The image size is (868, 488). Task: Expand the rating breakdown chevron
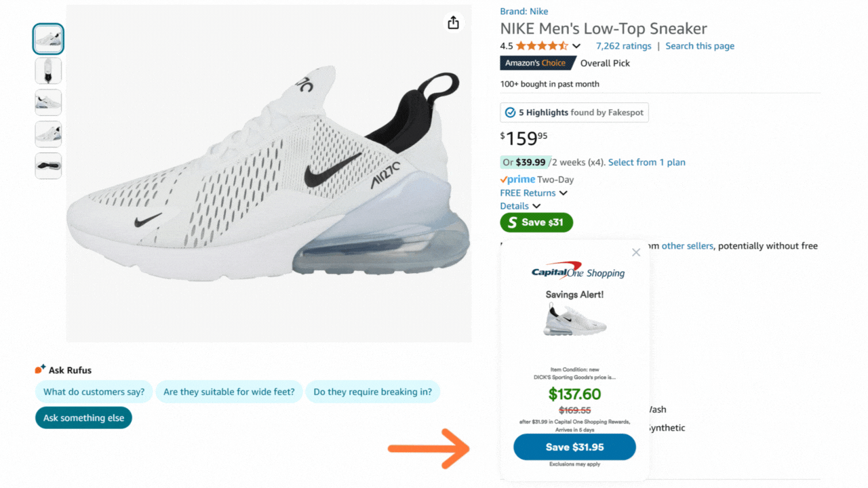click(x=576, y=46)
